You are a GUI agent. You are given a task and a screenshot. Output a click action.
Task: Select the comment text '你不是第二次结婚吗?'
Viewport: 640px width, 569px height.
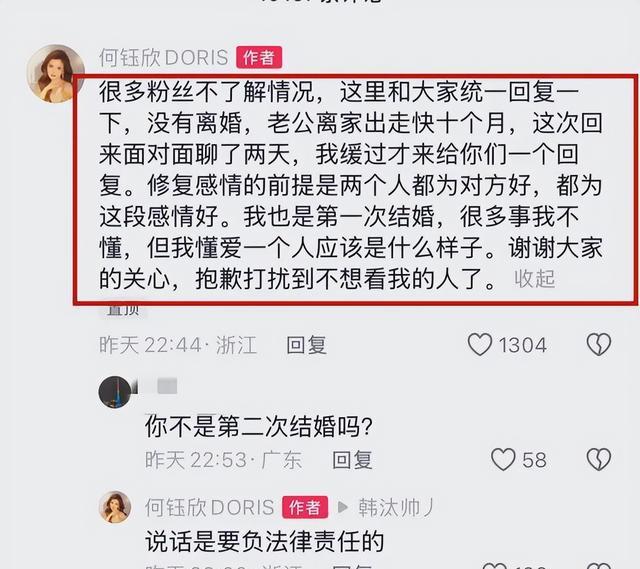pos(258,427)
